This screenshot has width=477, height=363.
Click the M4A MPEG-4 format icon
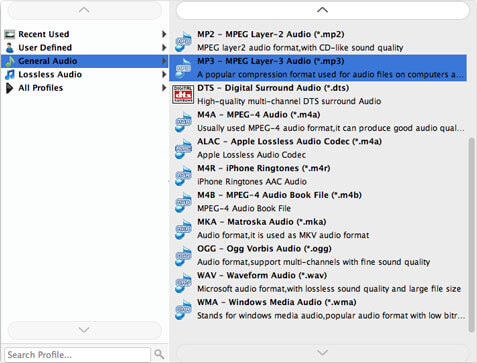click(x=183, y=122)
